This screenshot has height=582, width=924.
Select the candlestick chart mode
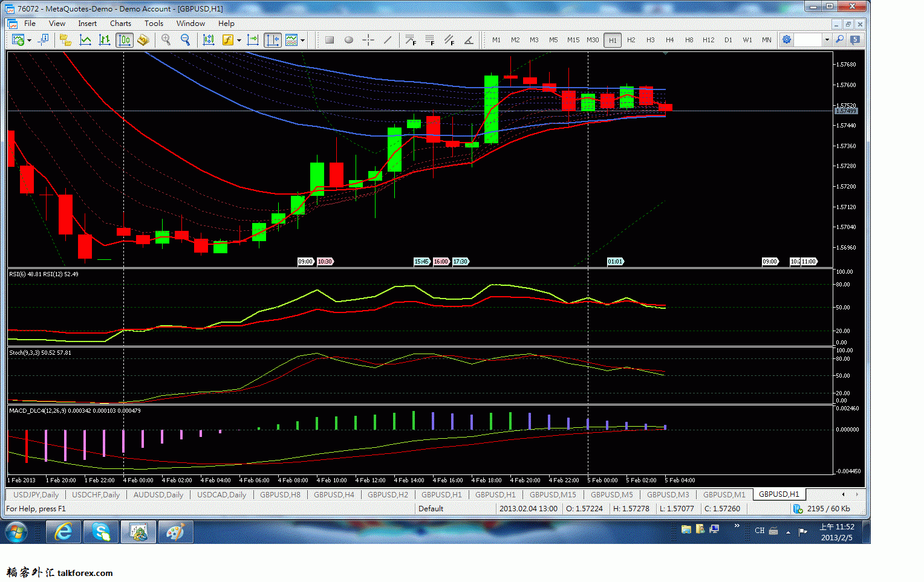click(124, 40)
